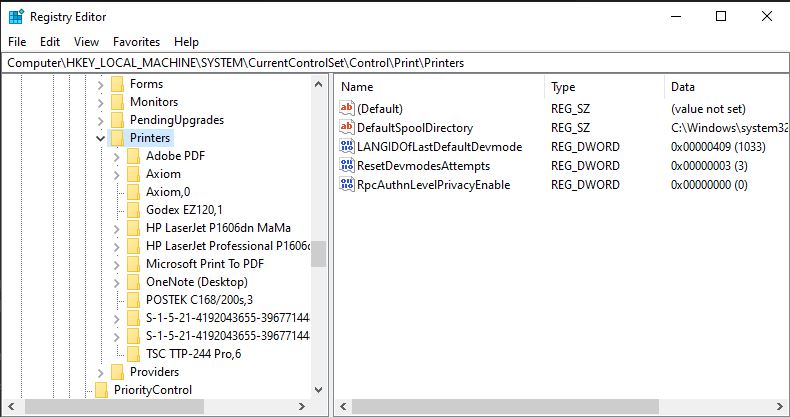Maximize the Registry Editor window
Image resolution: width=790 pixels, height=417 pixels.
pyautogui.click(x=721, y=17)
